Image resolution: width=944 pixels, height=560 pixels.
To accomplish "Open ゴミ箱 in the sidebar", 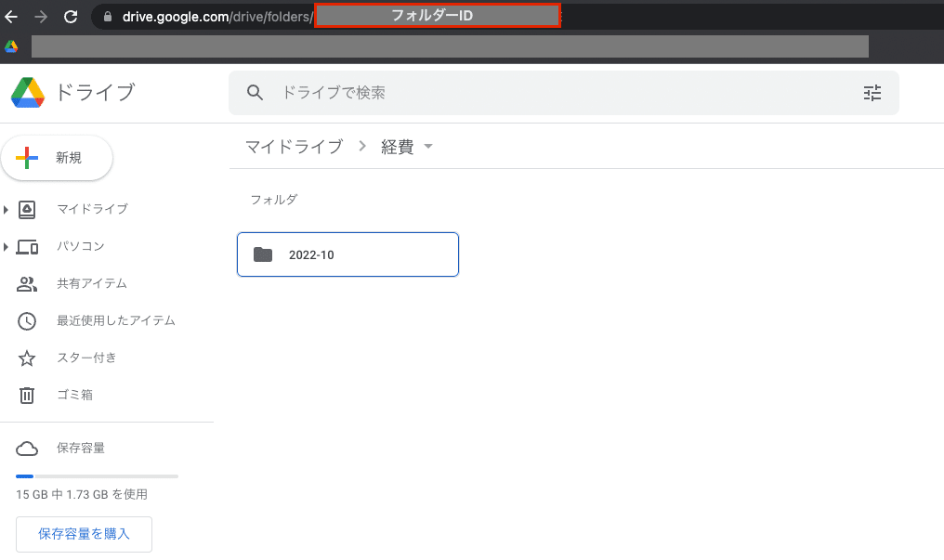I will [x=74, y=395].
